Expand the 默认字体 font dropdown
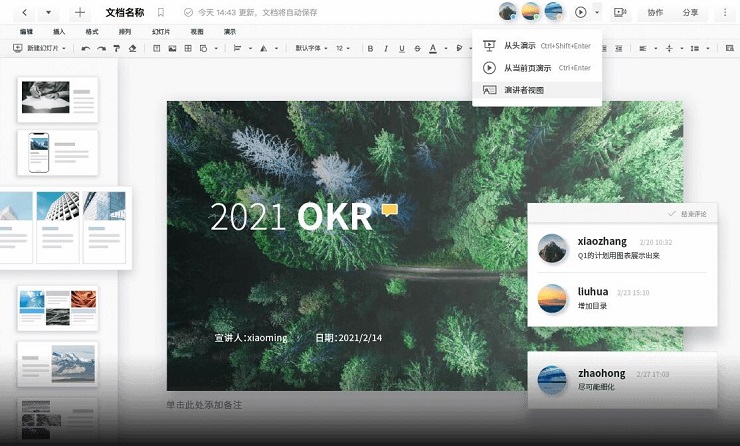740x446 pixels. point(312,48)
